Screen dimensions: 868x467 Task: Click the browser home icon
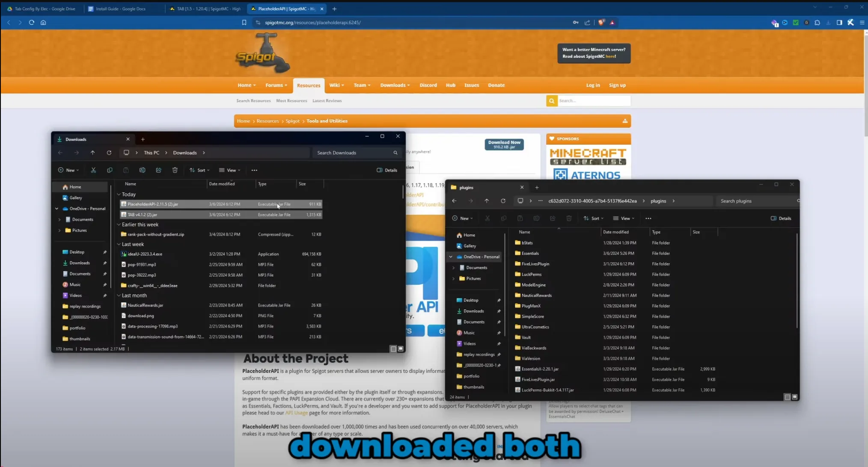tap(43, 22)
